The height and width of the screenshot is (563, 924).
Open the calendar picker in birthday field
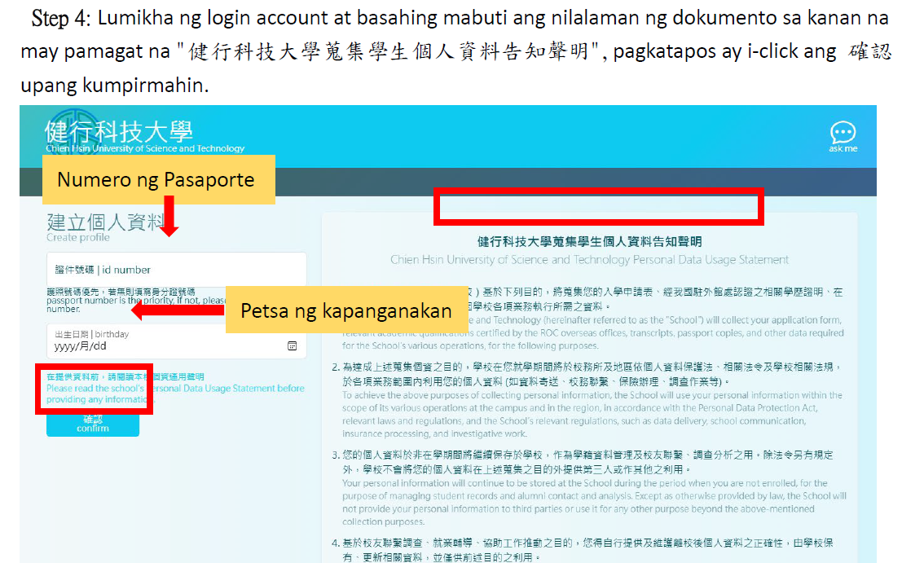292,346
